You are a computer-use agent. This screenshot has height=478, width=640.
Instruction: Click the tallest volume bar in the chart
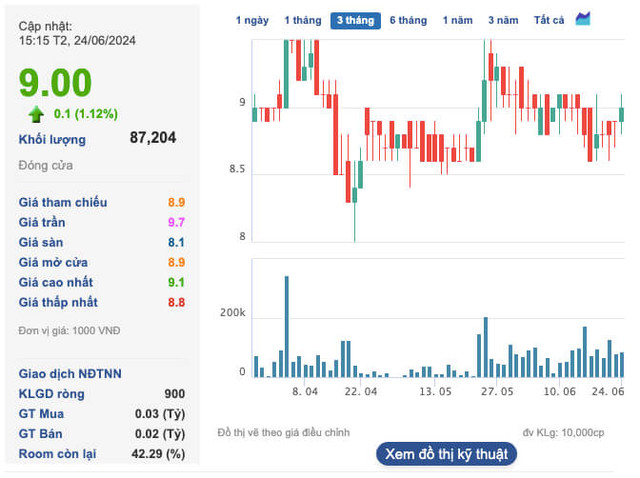click(287, 326)
